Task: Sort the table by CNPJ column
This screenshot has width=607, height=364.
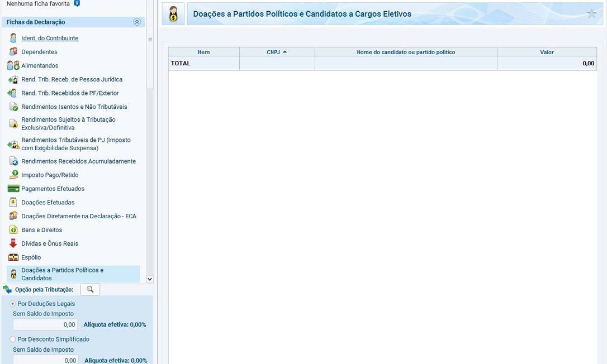Action: pyautogui.click(x=277, y=52)
